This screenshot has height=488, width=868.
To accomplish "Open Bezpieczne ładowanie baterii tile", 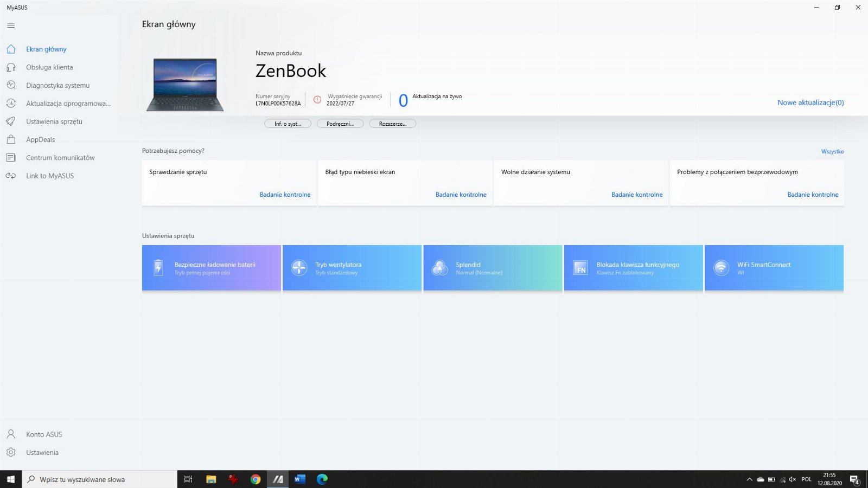I will click(212, 268).
